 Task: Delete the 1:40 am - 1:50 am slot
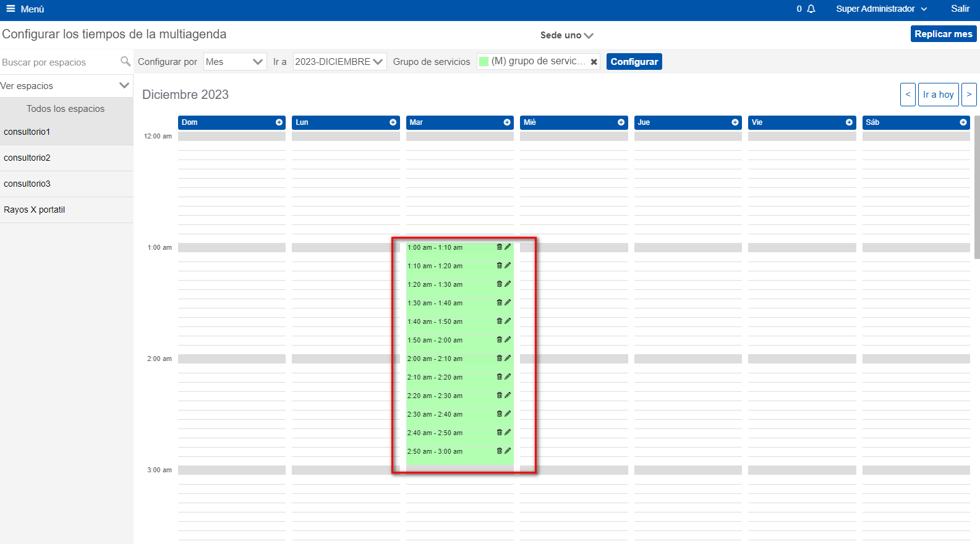click(x=500, y=321)
